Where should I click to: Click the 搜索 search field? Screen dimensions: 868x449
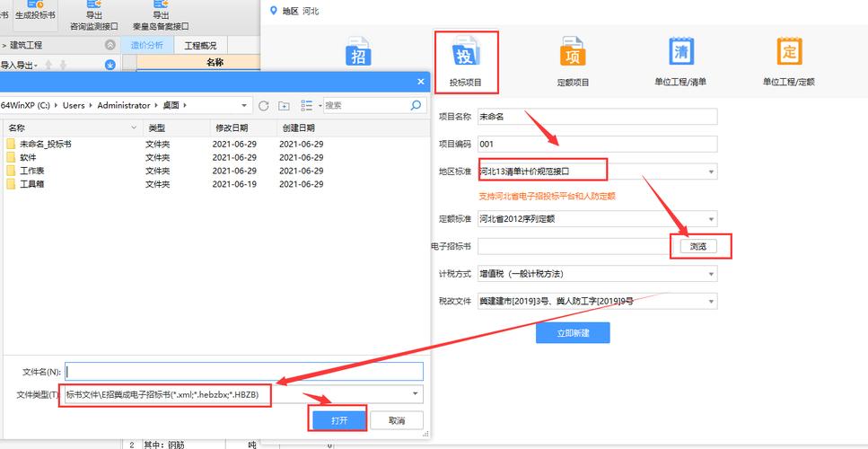click(366, 105)
